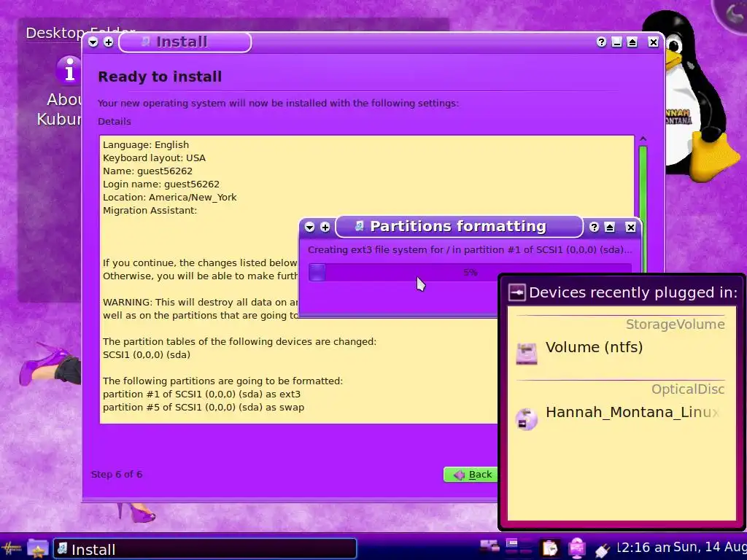This screenshot has width=747, height=560.
Task: Click the OpticalDisc category label
Action: (x=688, y=389)
